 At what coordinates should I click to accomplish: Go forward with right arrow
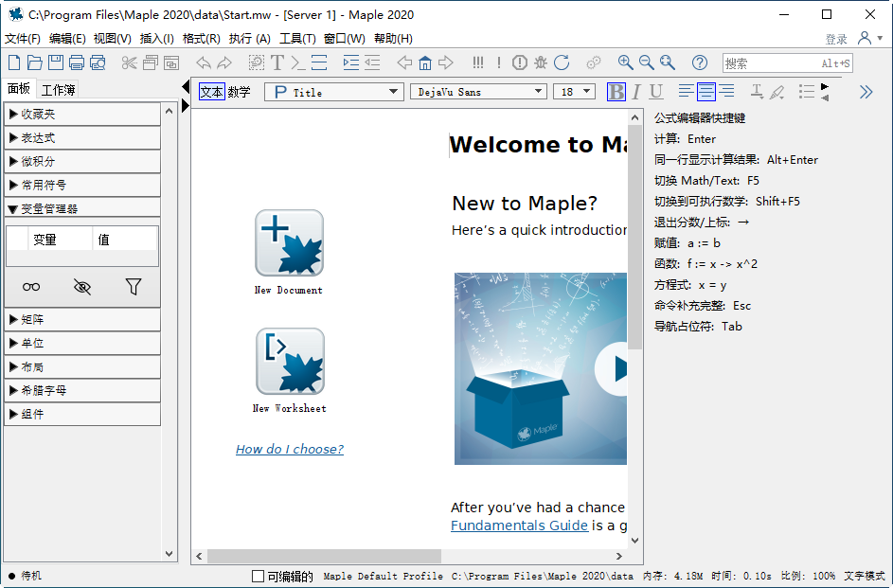(x=446, y=62)
